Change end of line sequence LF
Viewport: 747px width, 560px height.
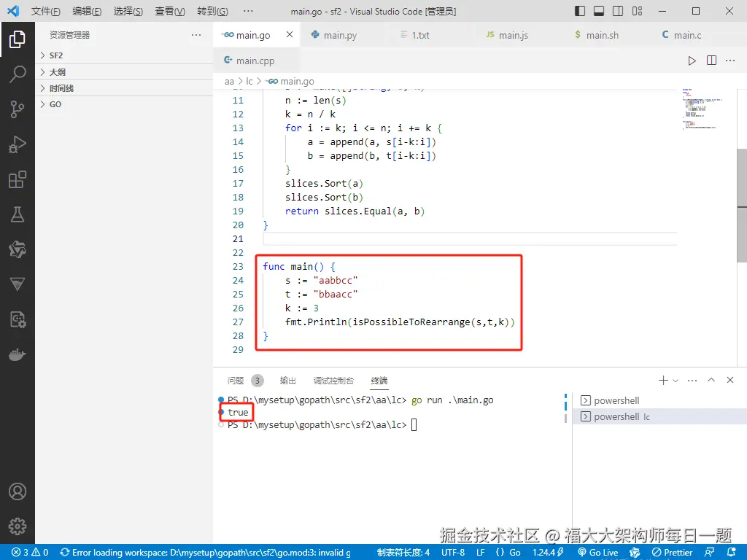tap(480, 553)
